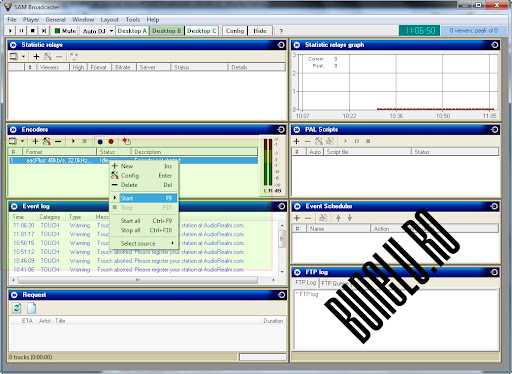Move scheduled event up with arrow icon
This screenshot has width=512, height=374.
click(x=338, y=218)
